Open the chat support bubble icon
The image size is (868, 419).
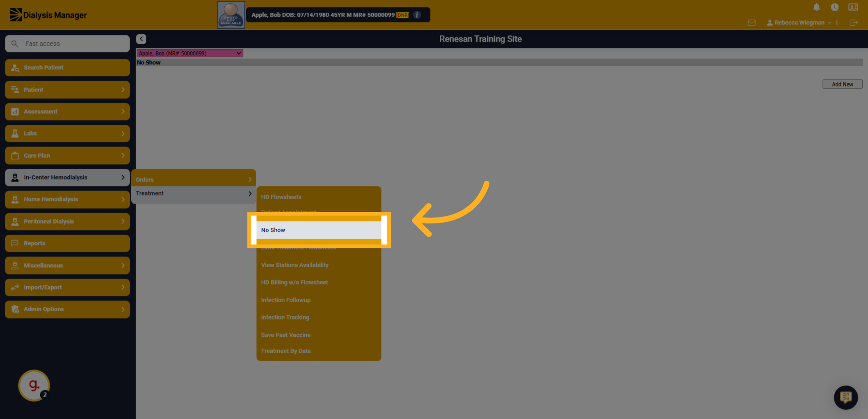[x=846, y=397]
